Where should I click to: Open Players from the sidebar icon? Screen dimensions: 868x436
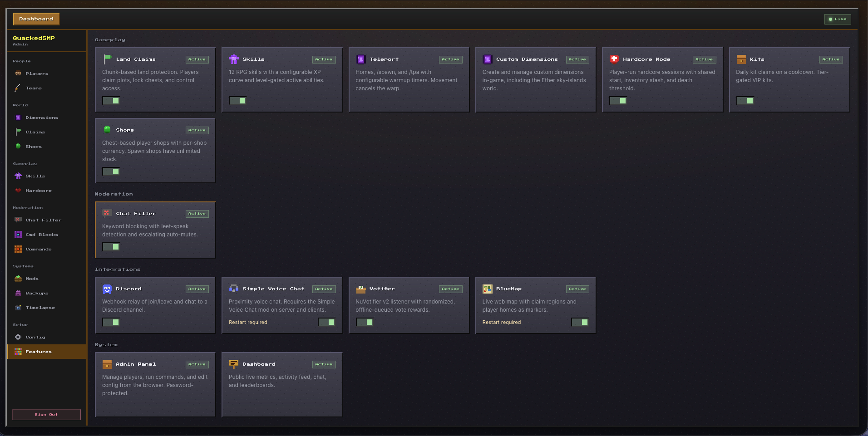pos(18,73)
